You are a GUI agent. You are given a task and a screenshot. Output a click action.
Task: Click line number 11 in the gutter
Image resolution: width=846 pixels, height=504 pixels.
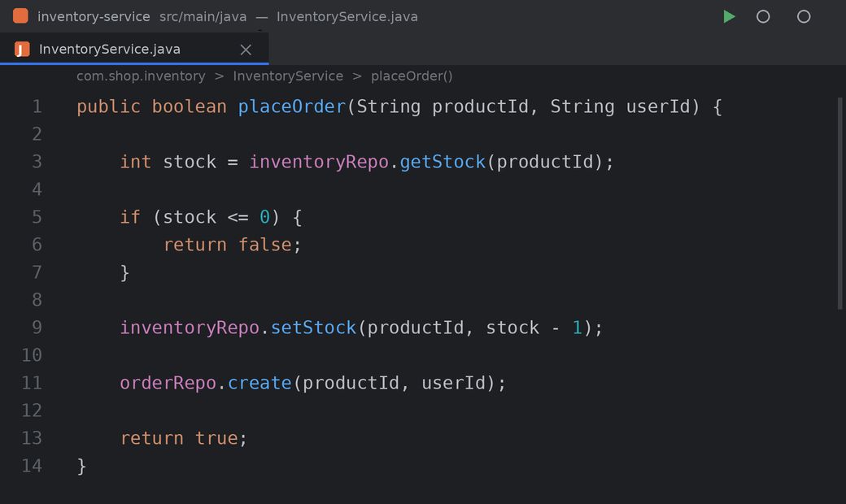click(x=31, y=383)
